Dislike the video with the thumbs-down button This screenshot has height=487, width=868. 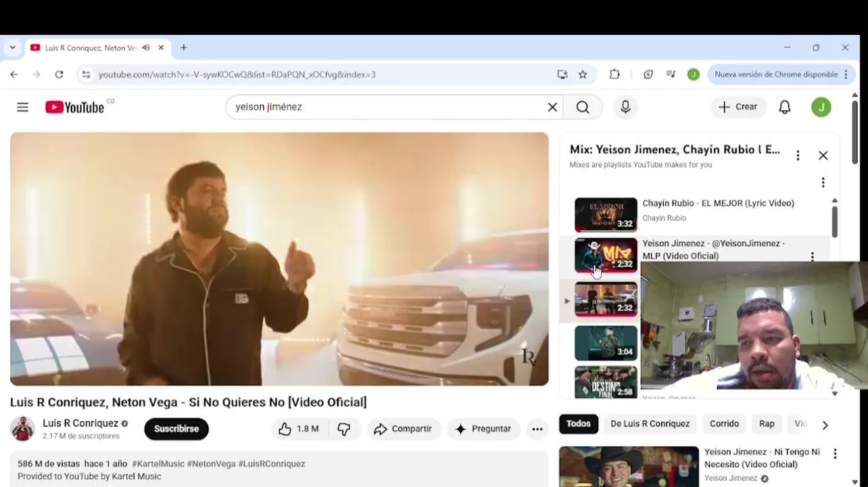(344, 429)
